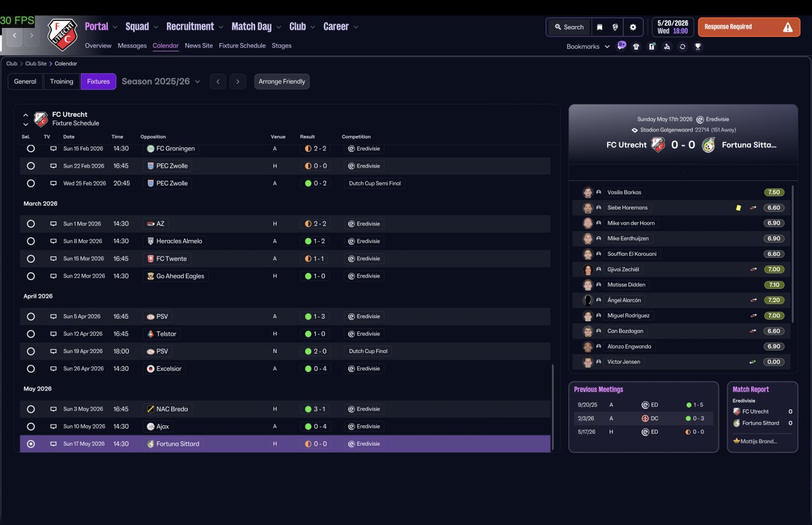Go back with the navigation arrow
The width and height of the screenshot is (812, 525).
click(15, 36)
